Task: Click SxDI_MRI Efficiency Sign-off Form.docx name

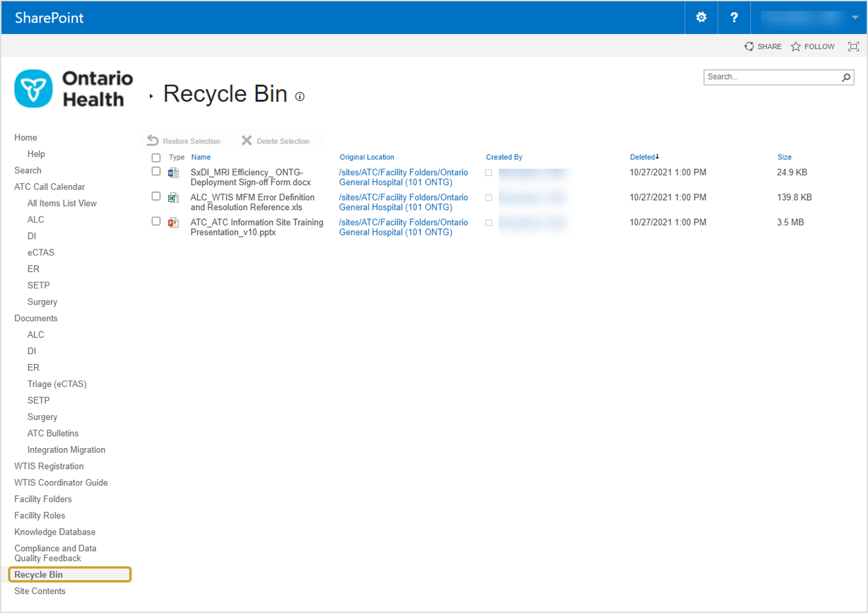Action: pos(250,177)
